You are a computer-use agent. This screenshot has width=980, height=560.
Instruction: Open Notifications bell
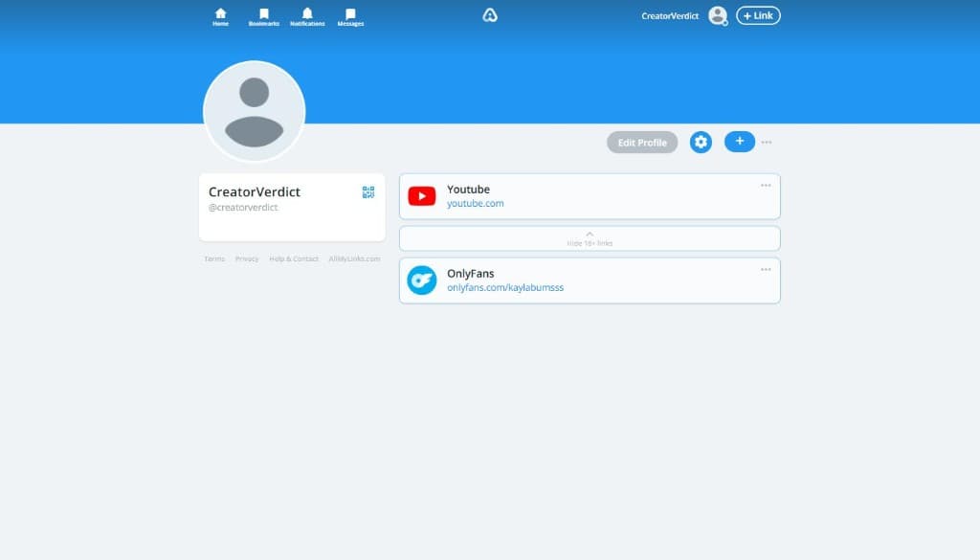[x=307, y=17]
